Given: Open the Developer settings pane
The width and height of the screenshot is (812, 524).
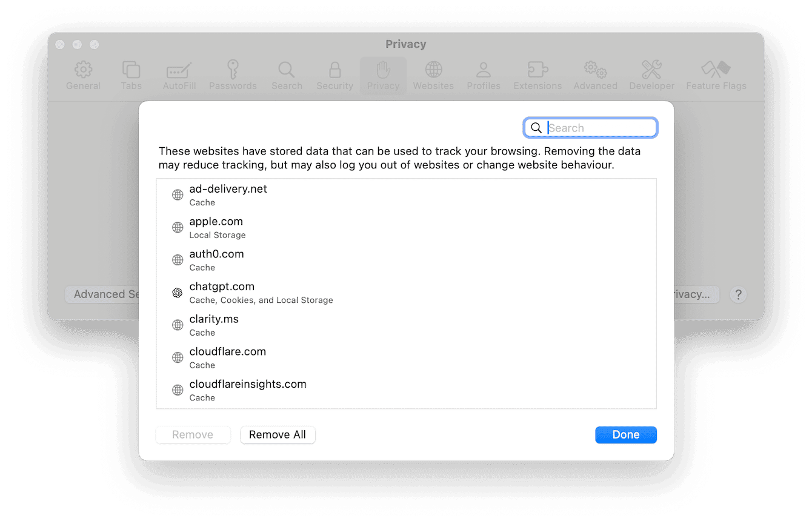Looking at the screenshot, I should (x=651, y=75).
